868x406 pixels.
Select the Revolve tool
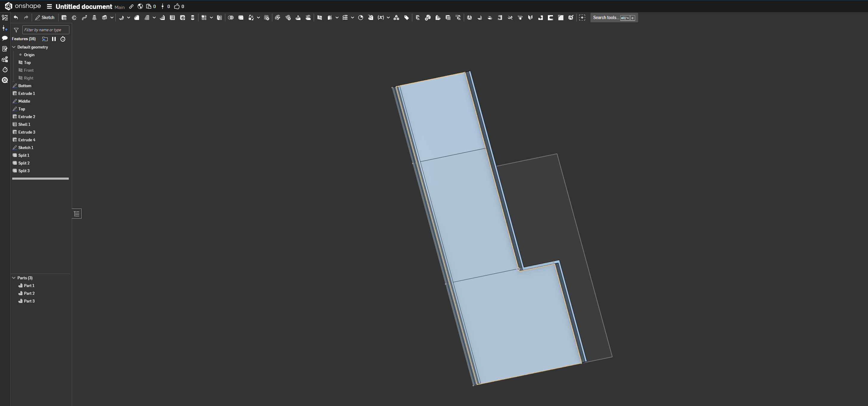[74, 18]
